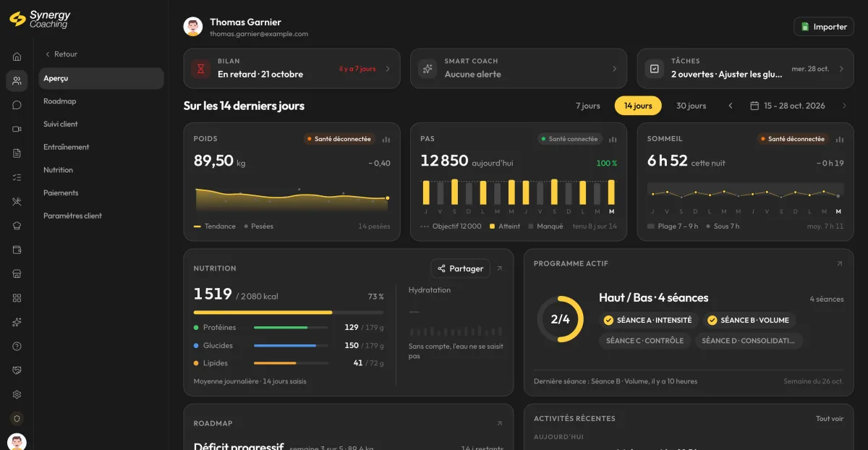The height and width of the screenshot is (450, 868).
Task: Open the help question mark icon
Action: coord(17,346)
